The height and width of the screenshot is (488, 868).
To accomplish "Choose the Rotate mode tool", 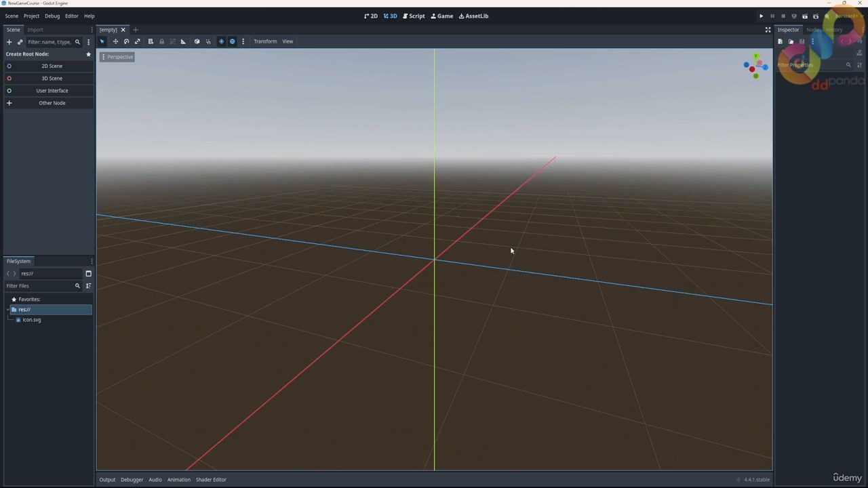I will pos(126,41).
